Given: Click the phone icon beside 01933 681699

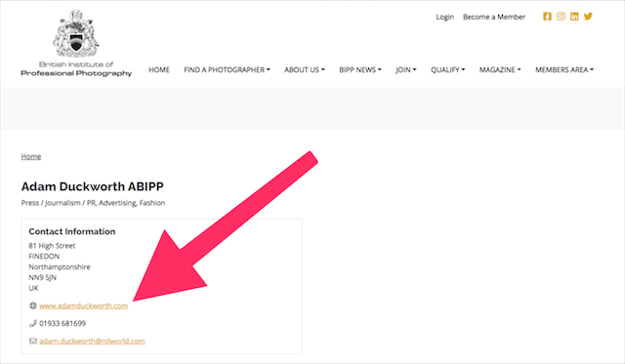Looking at the screenshot, I should tap(33, 323).
